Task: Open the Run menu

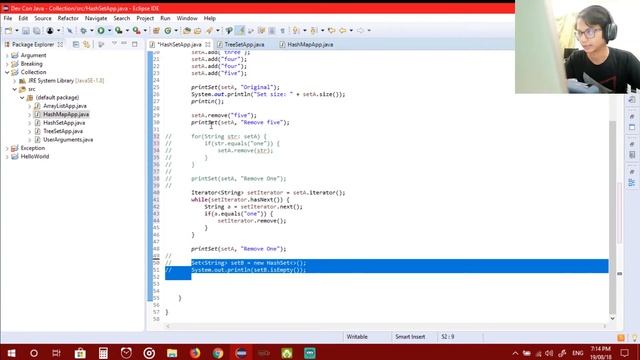Action: coord(165,18)
